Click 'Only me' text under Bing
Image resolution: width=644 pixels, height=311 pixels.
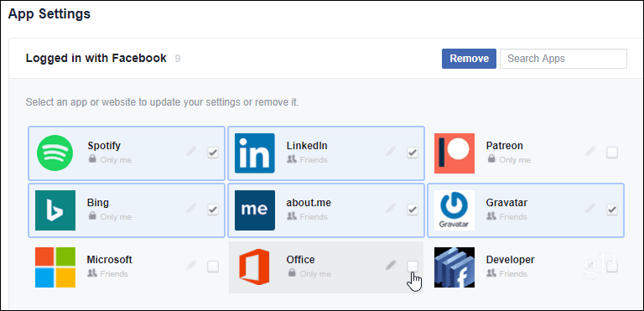point(116,217)
